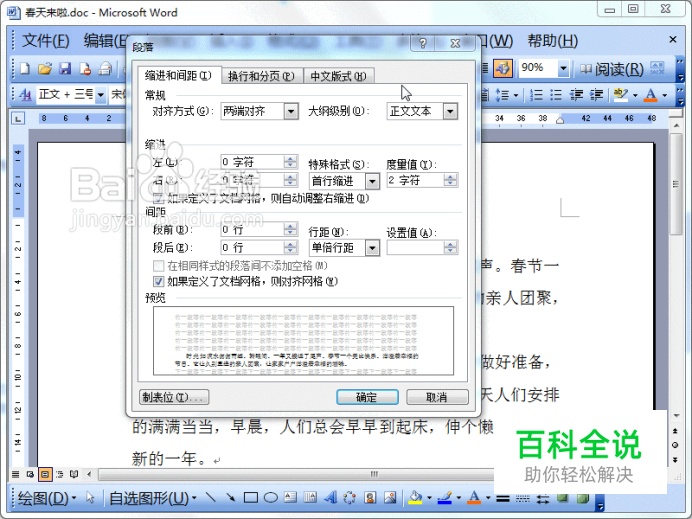
Task: Choose the dash style icon
Action: point(523,499)
